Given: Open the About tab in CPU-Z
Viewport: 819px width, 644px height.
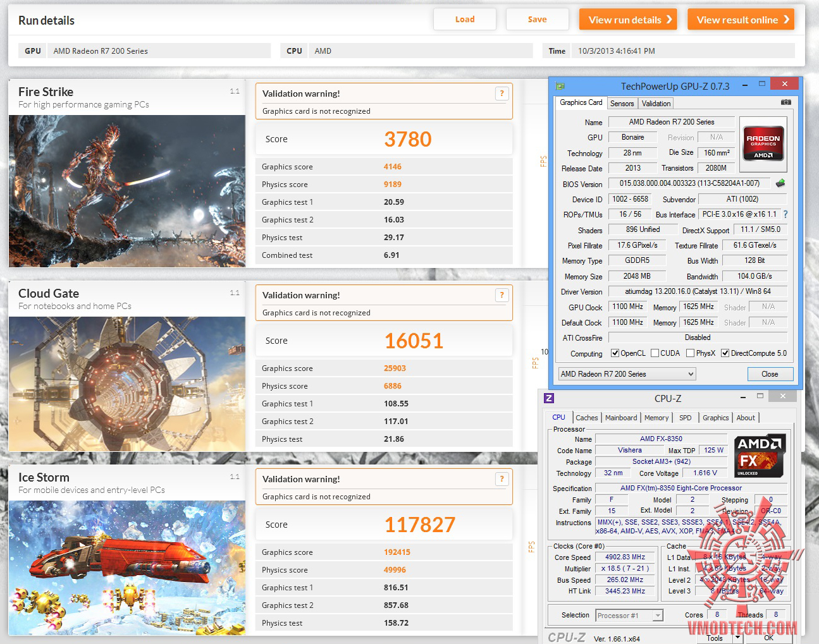Looking at the screenshot, I should point(746,418).
